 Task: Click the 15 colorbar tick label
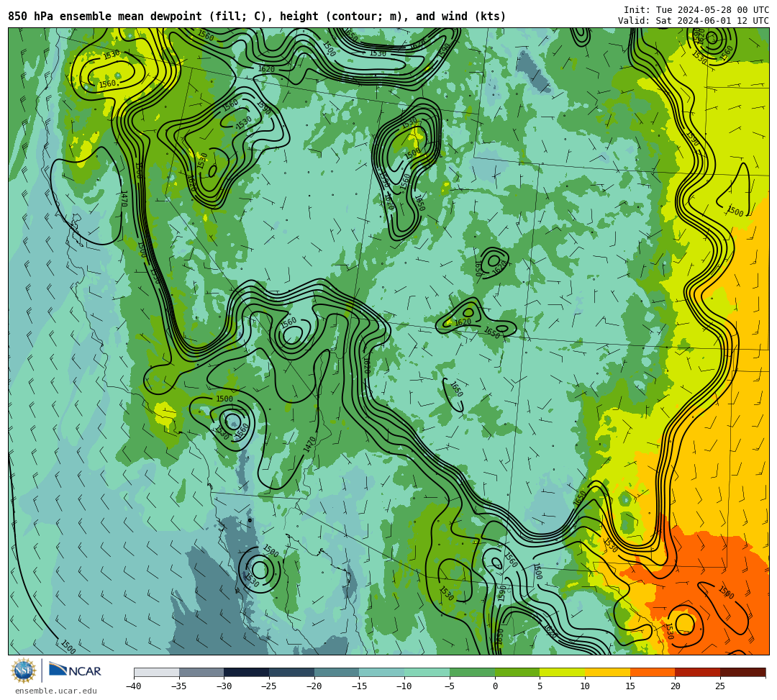pyautogui.click(x=630, y=686)
